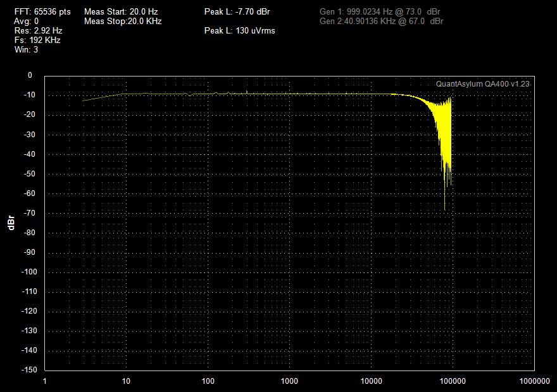Click the '1000000' x-axis frequency label
The height and width of the screenshot is (392, 557).
coord(534,381)
